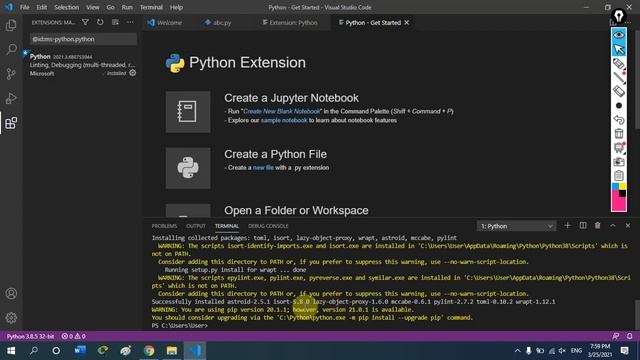Click undo arrow in annotation bar
The height and width of the screenshot is (360, 640).
click(619, 120)
